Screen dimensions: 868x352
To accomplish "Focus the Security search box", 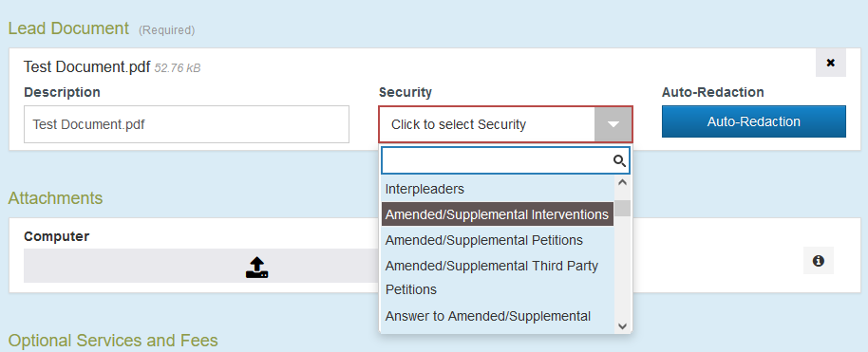I will pos(505,161).
